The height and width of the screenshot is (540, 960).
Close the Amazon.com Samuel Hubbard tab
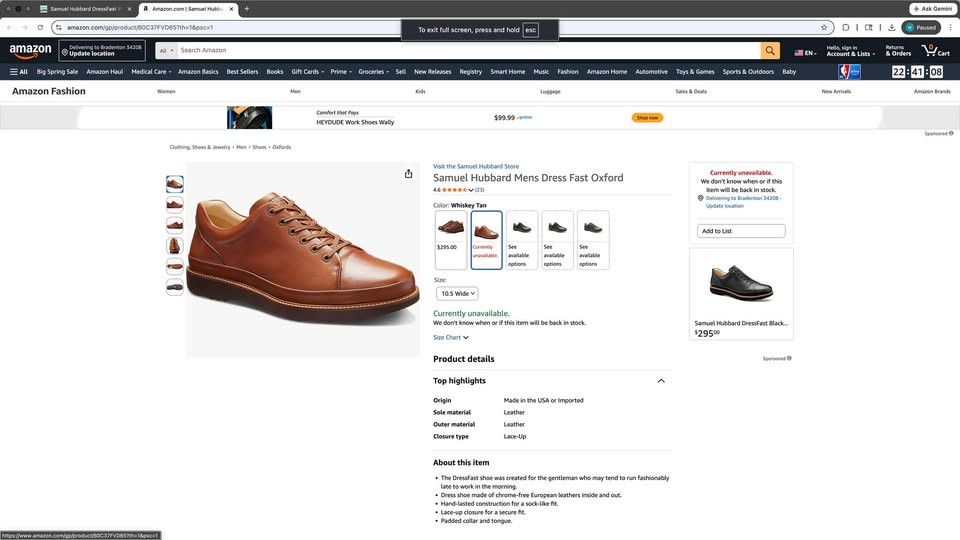pyautogui.click(x=231, y=9)
